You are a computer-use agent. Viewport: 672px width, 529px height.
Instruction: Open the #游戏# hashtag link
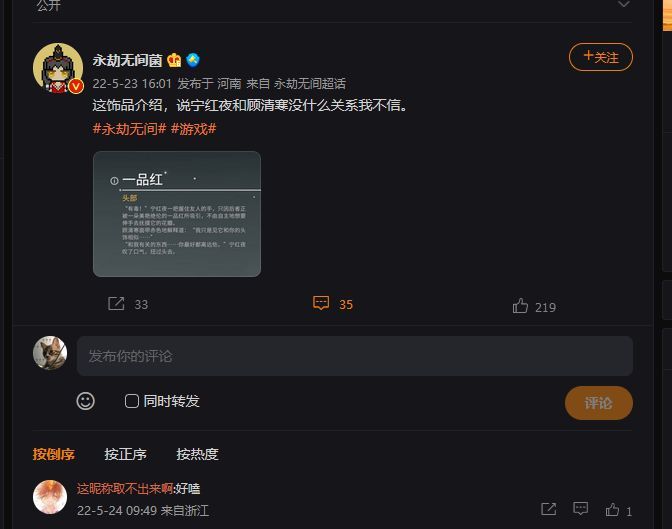click(194, 129)
